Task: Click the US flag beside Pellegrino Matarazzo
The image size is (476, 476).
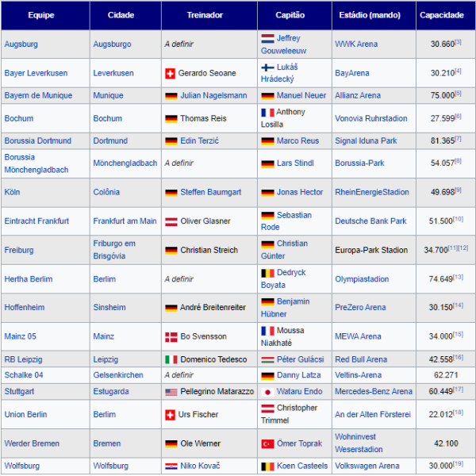Action: [170, 391]
